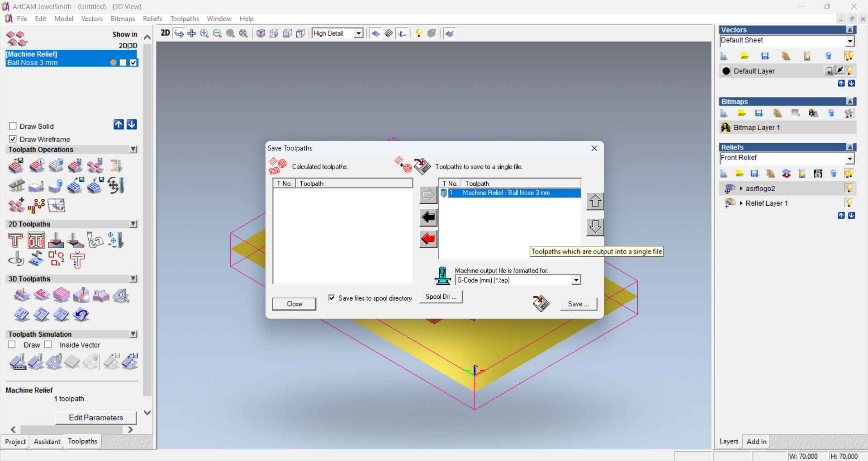Expand the asrflogo2 relief layer arrow

[x=741, y=188]
